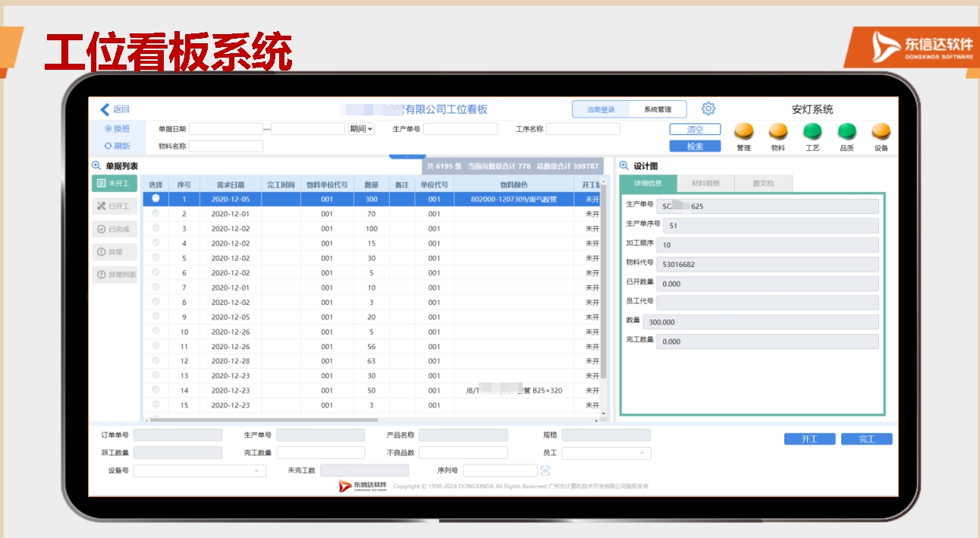Click the 开工 start-work button

[809, 438]
